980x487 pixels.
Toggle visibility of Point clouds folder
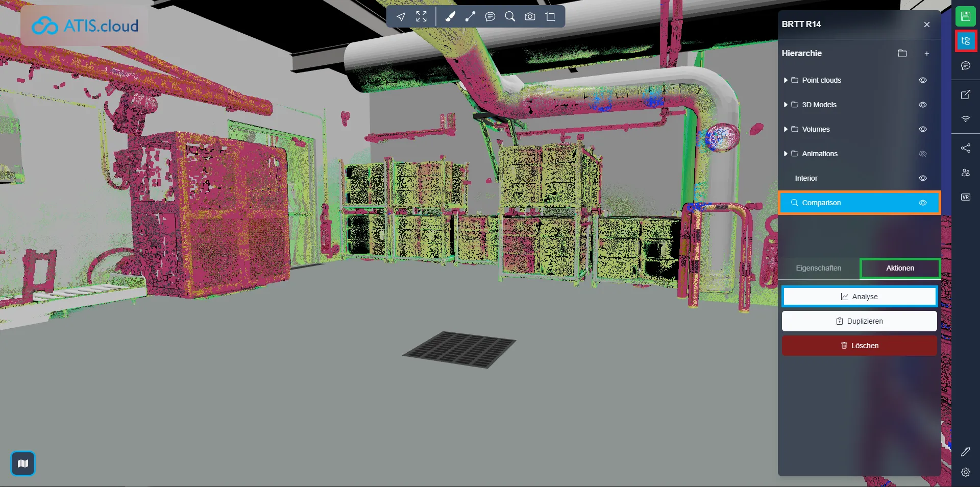coord(923,80)
